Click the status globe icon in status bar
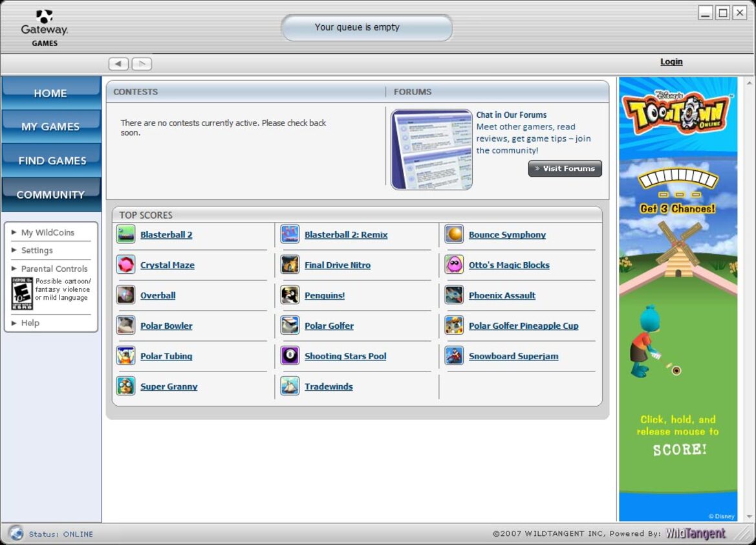Image resolution: width=756 pixels, height=545 pixels. 16,533
